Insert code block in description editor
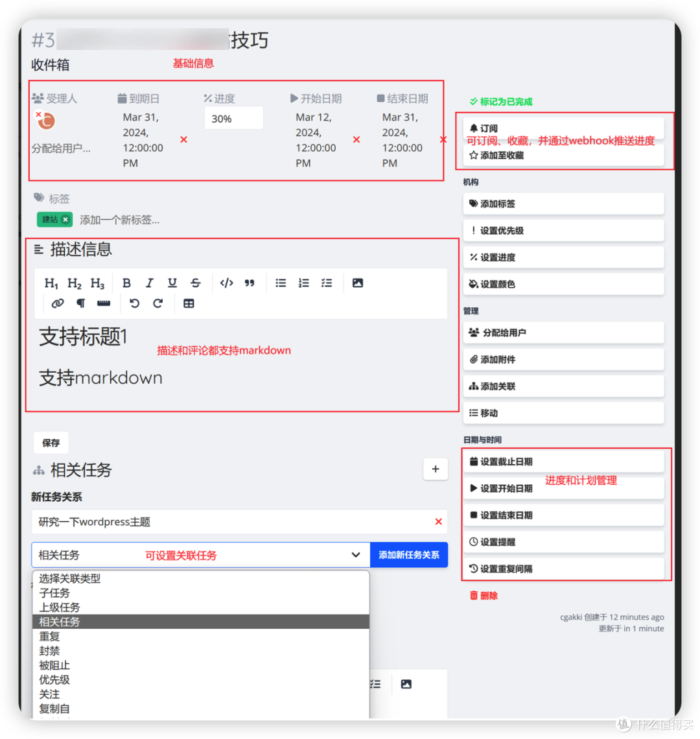Screen dimensions: 700x739 tap(227, 283)
